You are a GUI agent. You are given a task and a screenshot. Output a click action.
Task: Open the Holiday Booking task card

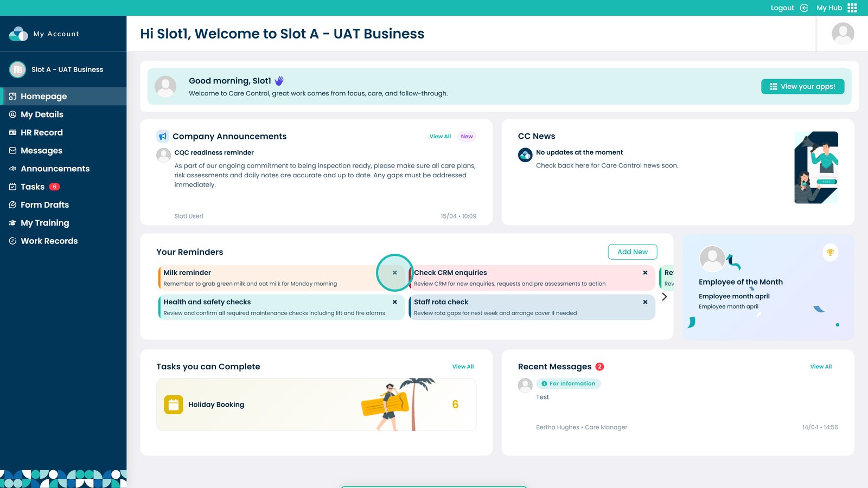[316, 404]
